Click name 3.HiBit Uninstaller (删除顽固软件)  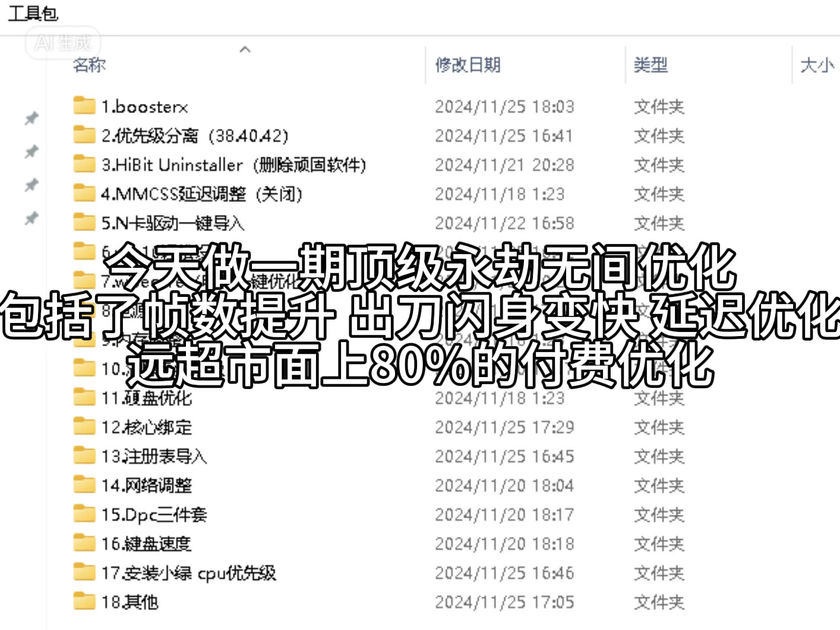click(233, 164)
